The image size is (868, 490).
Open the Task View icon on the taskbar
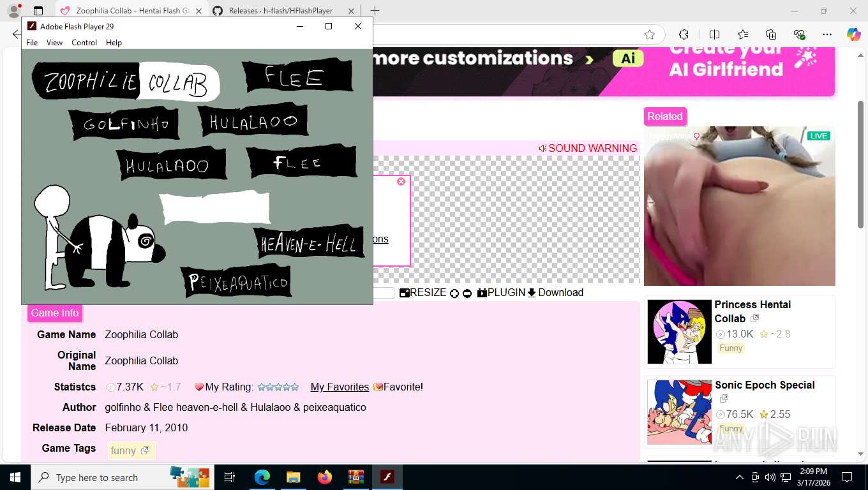click(x=230, y=477)
